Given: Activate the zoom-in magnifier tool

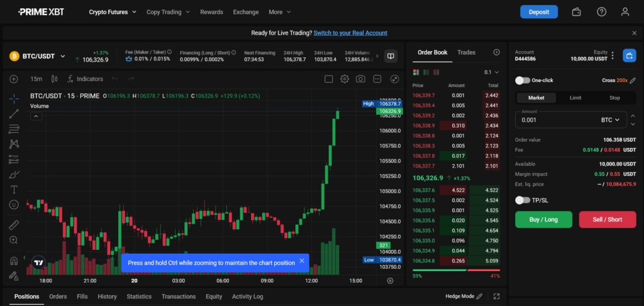Looking at the screenshot, I should coord(14,240).
